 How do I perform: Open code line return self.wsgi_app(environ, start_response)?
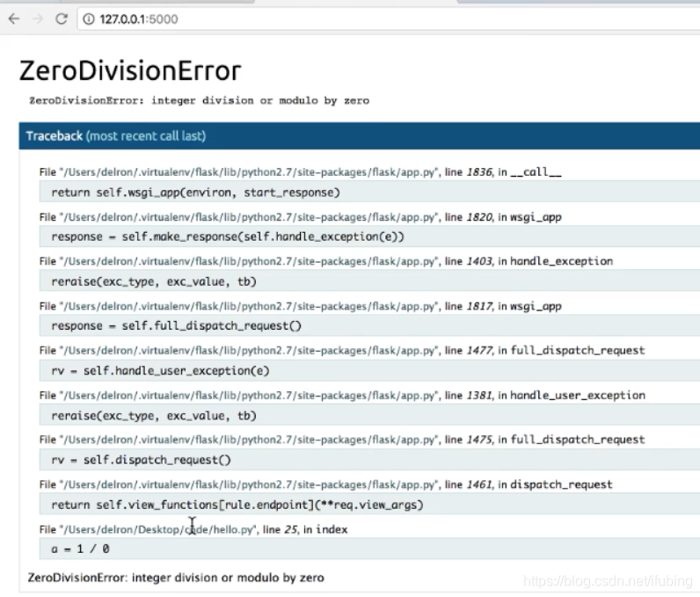(369, 193)
